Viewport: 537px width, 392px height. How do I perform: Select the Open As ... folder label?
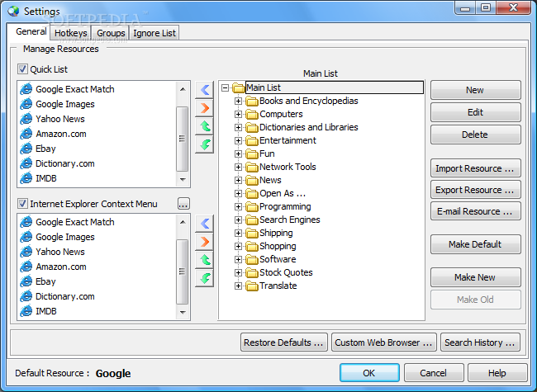(283, 194)
